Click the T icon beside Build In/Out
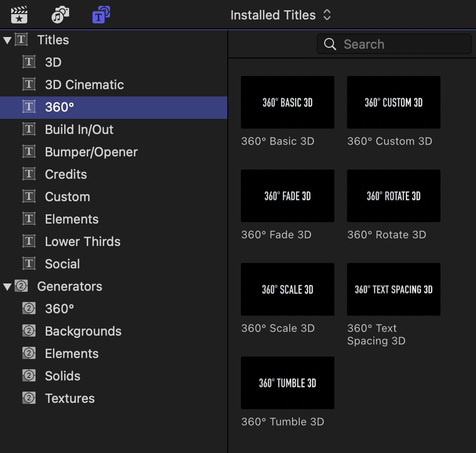The width and height of the screenshot is (476, 453). point(29,129)
